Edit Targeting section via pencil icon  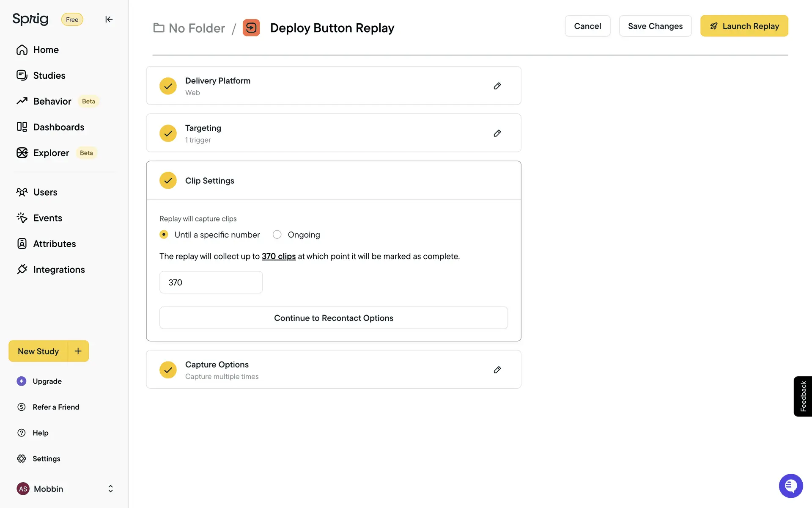[497, 133]
